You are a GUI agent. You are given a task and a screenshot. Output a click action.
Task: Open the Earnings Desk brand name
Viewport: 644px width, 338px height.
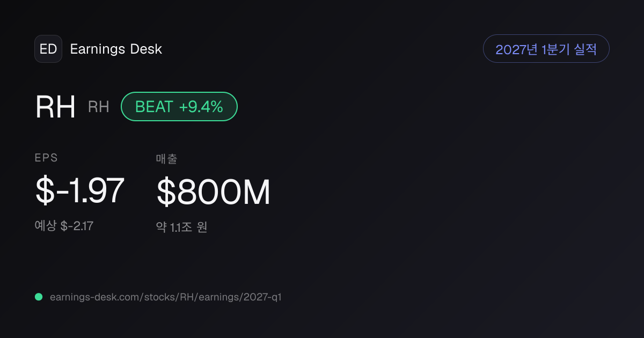tap(116, 49)
